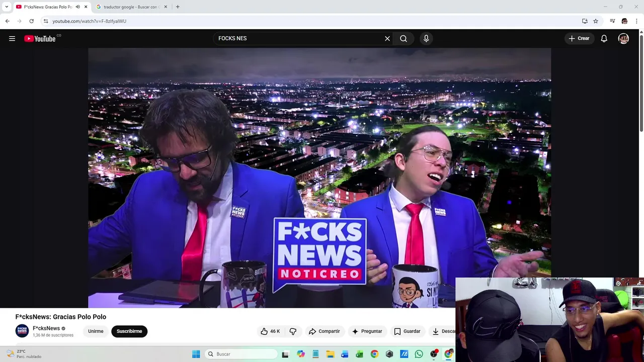Click the vertical page scrollbar thumb
The width and height of the screenshot is (644, 362).
pyautogui.click(x=641, y=84)
